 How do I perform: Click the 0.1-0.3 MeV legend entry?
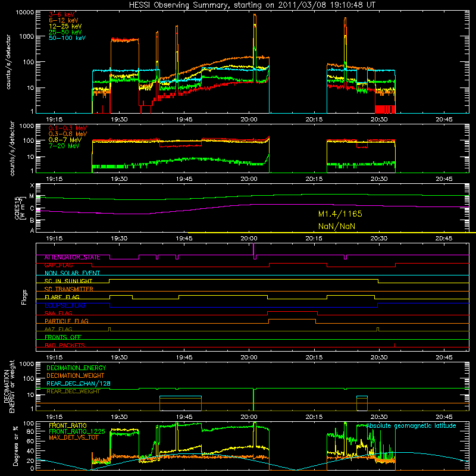point(68,128)
